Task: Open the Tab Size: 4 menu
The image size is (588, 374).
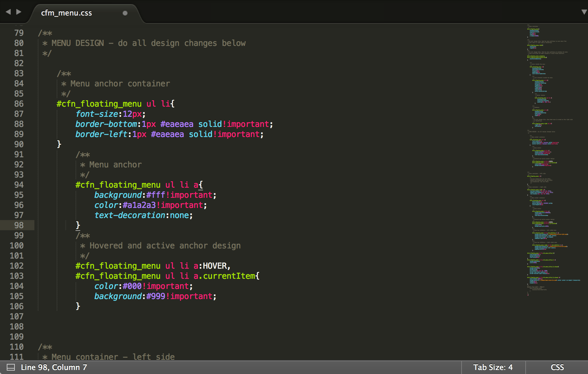Action: [493, 367]
